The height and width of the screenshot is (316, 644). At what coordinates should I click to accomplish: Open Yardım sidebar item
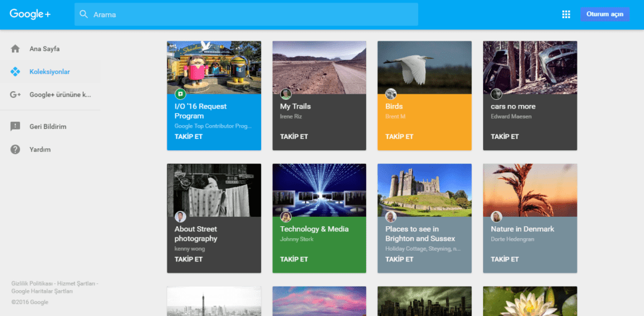50,150
